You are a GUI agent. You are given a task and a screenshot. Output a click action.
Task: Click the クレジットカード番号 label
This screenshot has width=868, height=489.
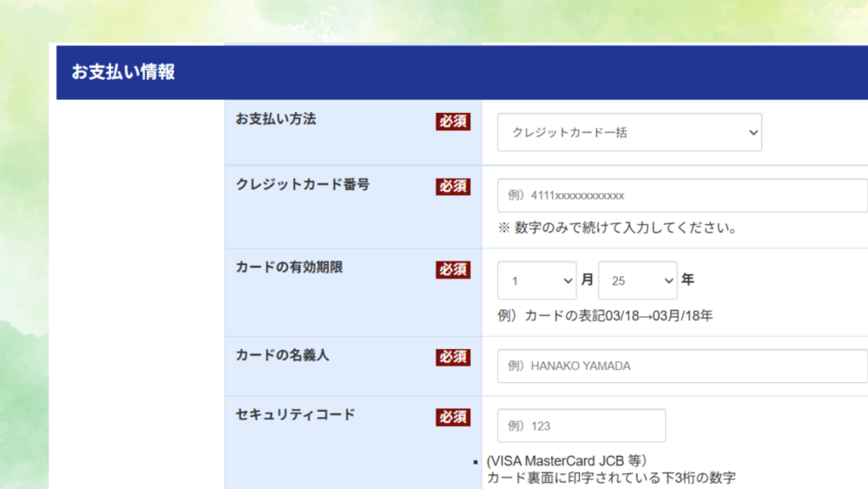pos(303,184)
